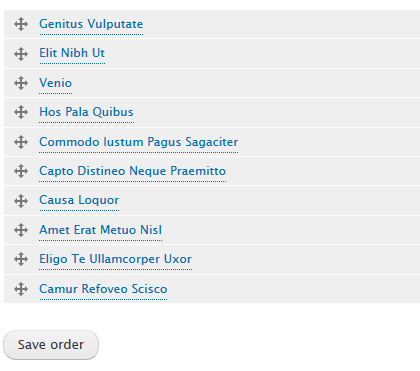
Task: Open the Elit Nibh Ut link
Action: [x=72, y=53]
